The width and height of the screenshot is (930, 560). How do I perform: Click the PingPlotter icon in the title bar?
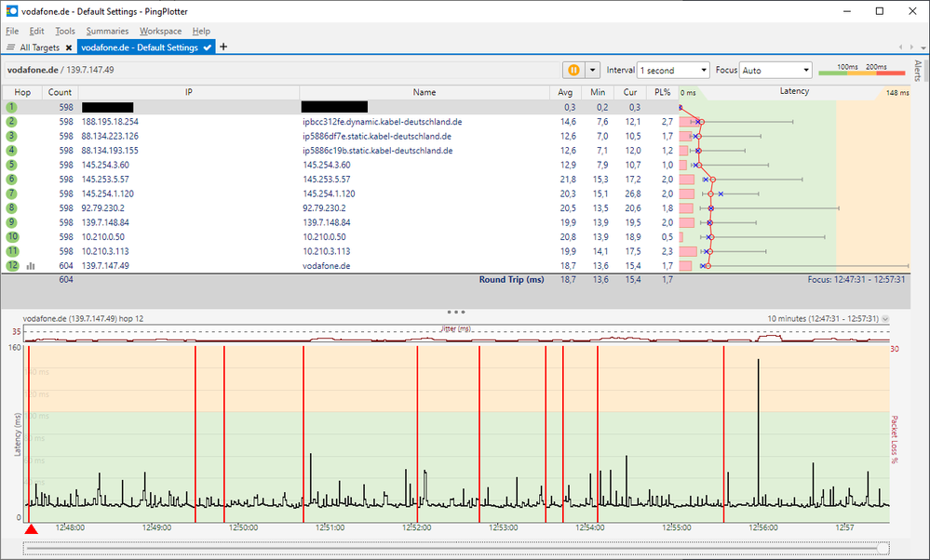10,11
